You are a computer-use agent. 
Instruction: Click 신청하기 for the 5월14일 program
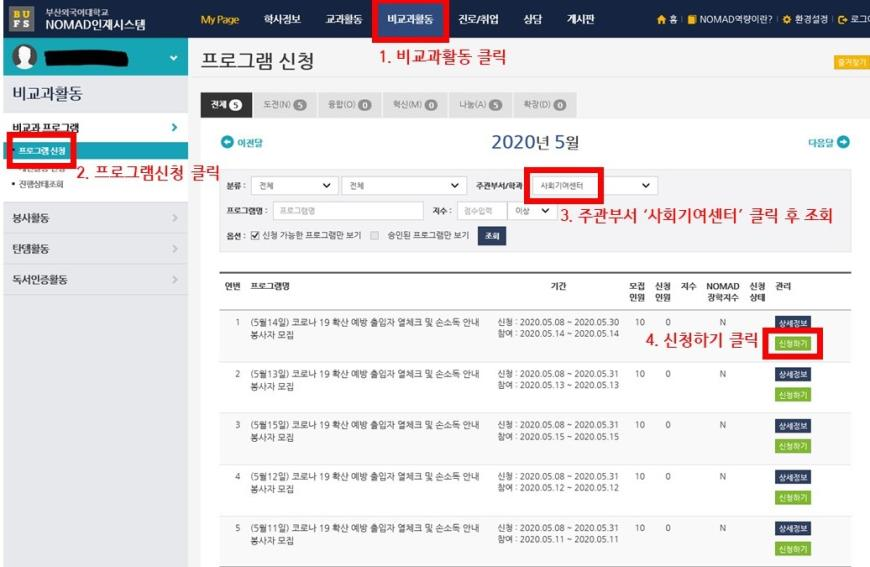792,343
